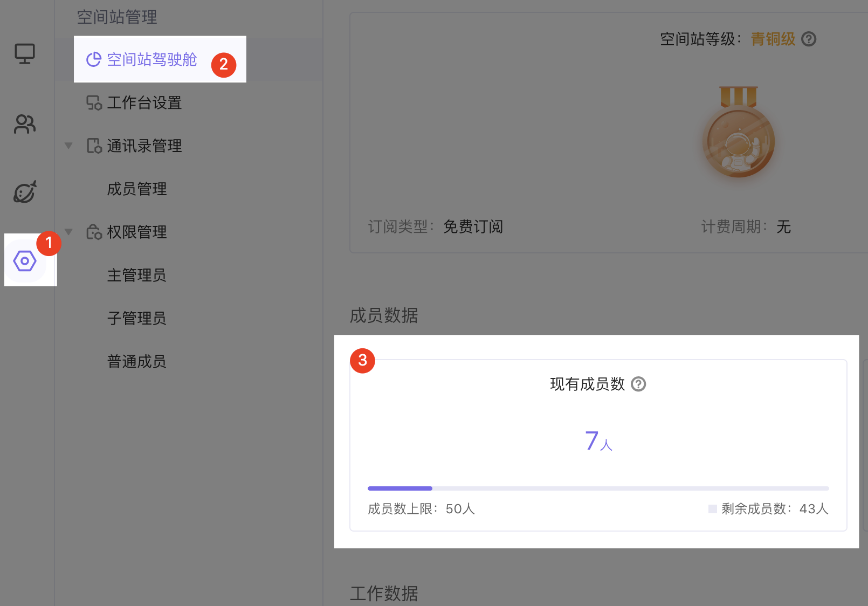Click the planet icon in left sidebar
The image size is (868, 606).
tap(24, 192)
